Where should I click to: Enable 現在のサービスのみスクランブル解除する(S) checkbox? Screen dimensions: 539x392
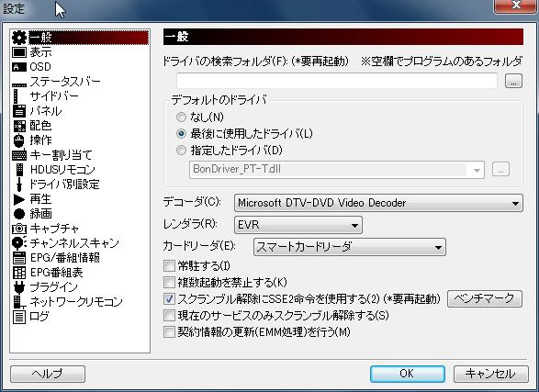click(169, 315)
